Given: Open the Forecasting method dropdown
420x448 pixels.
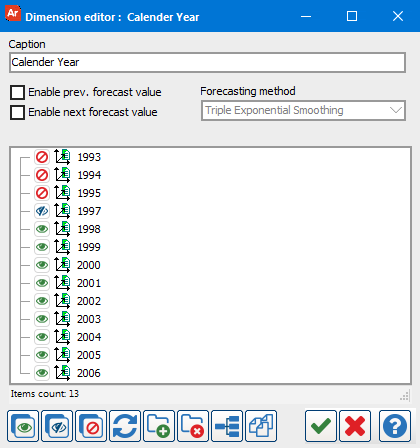Looking at the screenshot, I should pos(303,110).
